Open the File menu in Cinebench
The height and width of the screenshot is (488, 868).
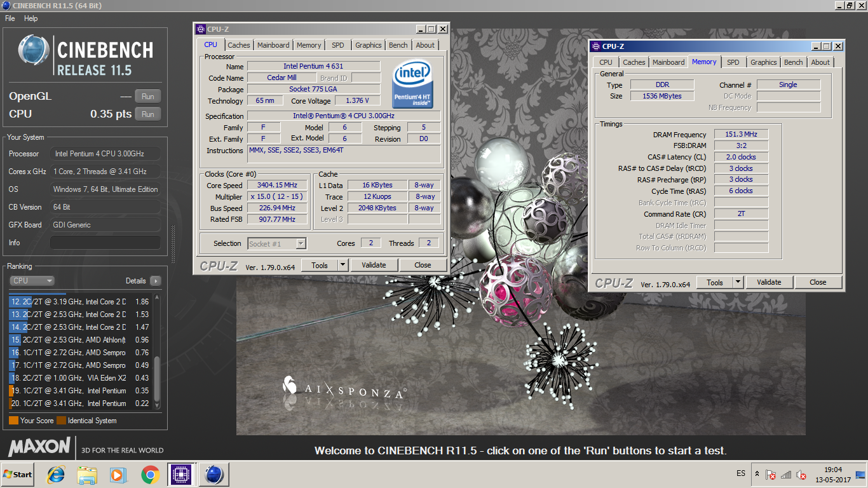(10, 18)
